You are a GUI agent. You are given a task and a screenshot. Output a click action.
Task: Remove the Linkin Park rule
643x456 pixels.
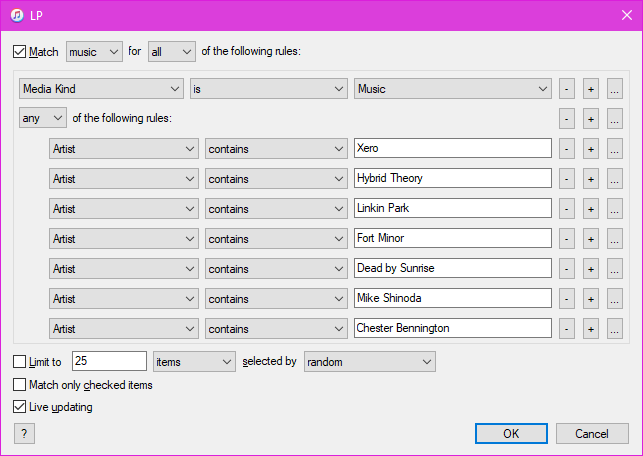(x=567, y=208)
